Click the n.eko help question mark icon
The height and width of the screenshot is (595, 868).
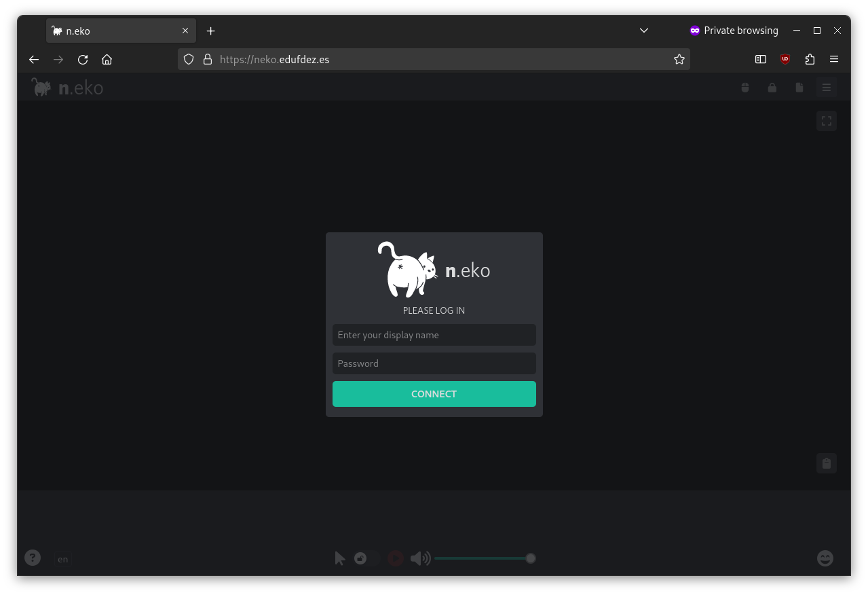[33, 558]
